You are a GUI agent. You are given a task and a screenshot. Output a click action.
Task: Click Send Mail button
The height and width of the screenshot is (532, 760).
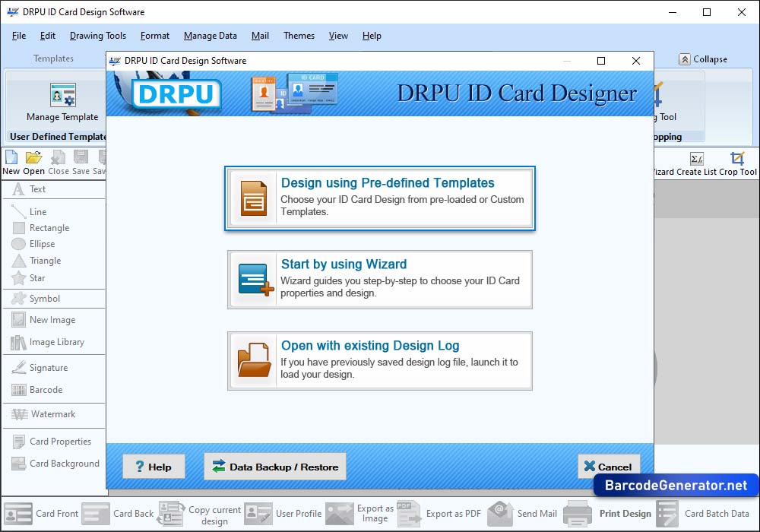pyautogui.click(x=522, y=514)
